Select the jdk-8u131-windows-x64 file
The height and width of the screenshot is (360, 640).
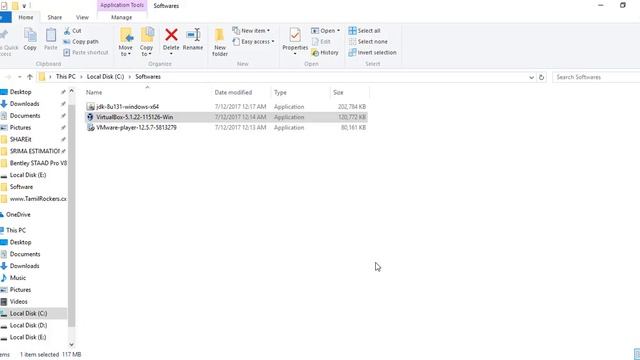click(227, 107)
